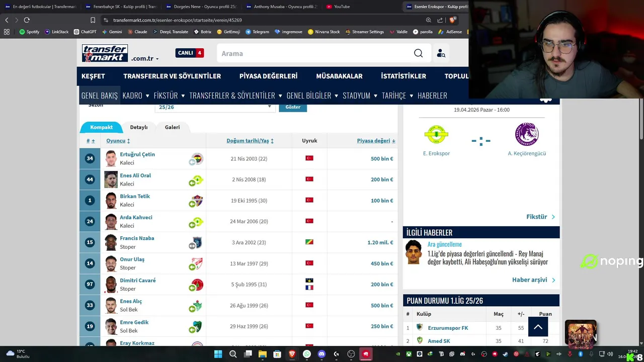Sort by shirt number column
The height and width of the screenshot is (362, 644).
click(x=91, y=141)
